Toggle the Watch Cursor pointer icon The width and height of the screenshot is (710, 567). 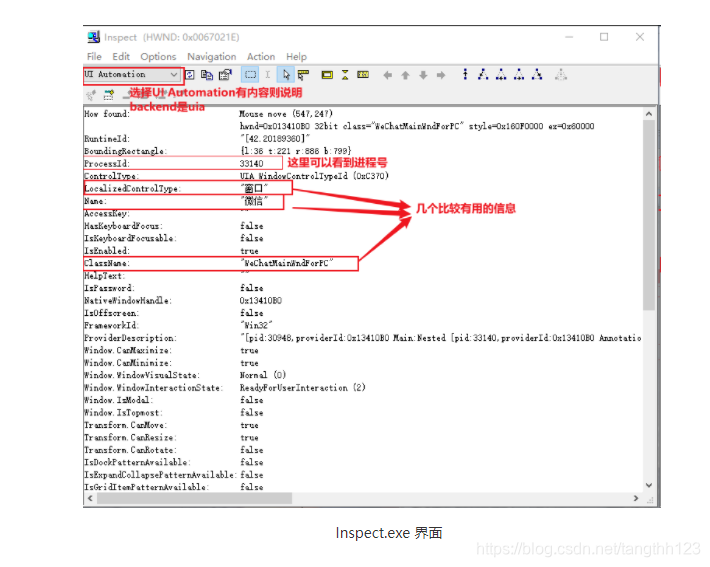[x=286, y=75]
